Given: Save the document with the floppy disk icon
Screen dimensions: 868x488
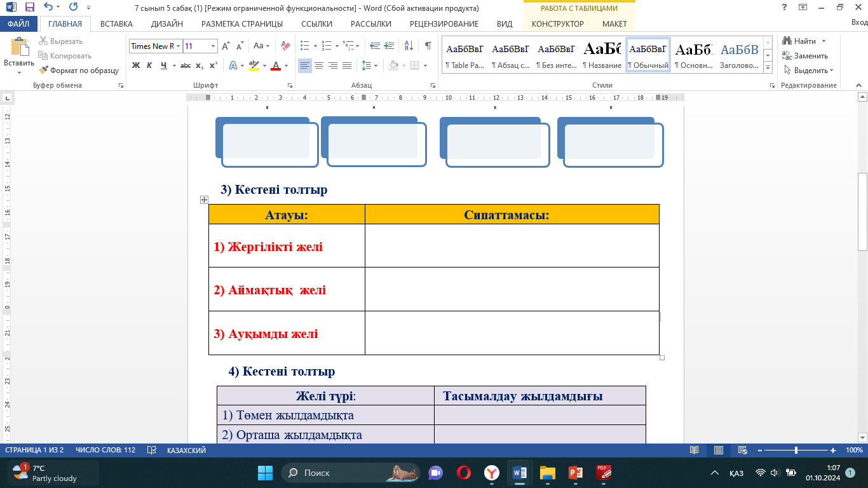Looking at the screenshot, I should pos(30,8).
